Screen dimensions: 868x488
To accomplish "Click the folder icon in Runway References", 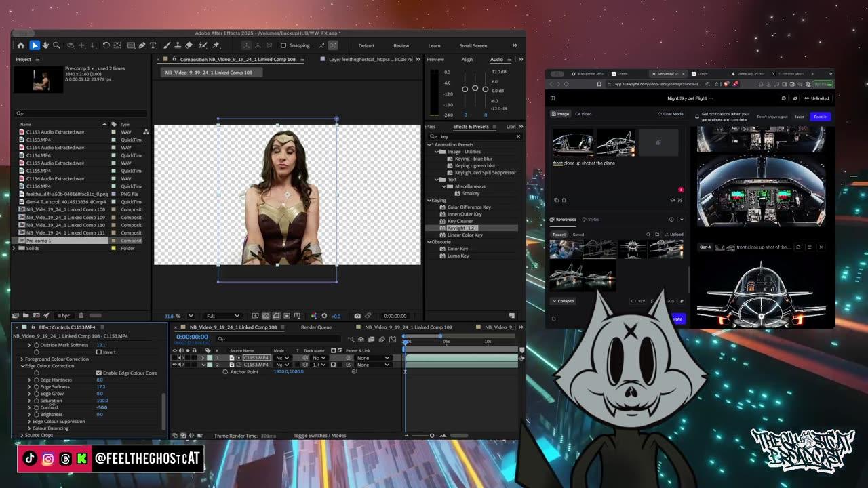I will point(656,235).
